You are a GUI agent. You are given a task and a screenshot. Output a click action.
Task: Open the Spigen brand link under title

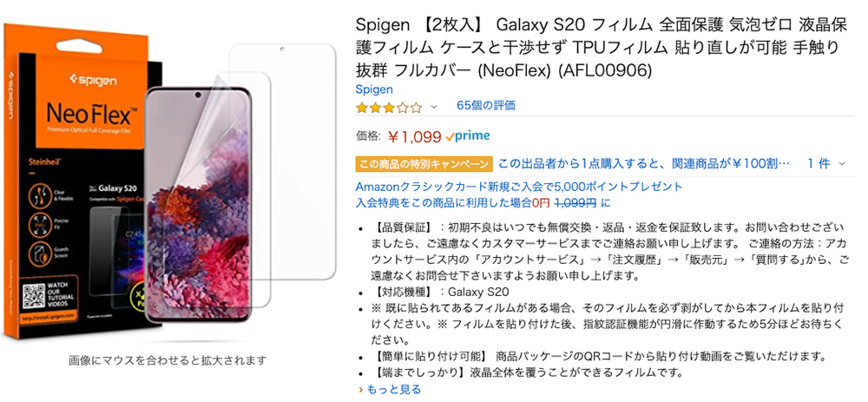click(x=374, y=89)
